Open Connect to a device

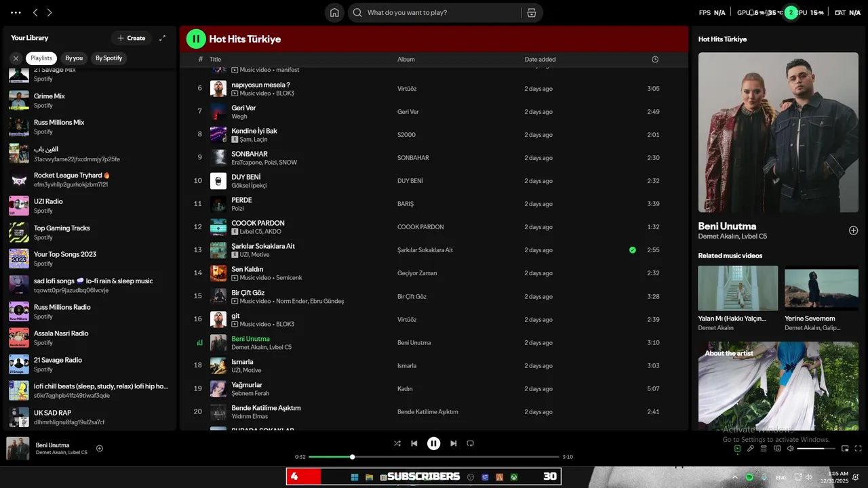pos(777,448)
